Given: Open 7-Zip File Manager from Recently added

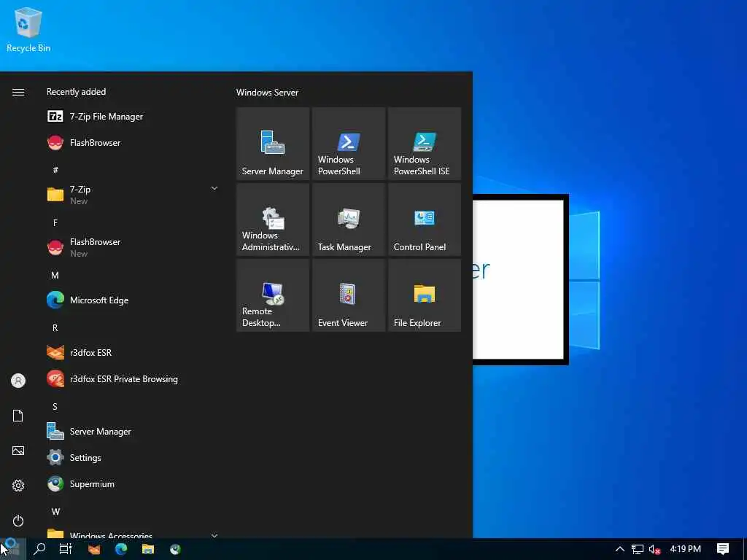Looking at the screenshot, I should 132,116.
